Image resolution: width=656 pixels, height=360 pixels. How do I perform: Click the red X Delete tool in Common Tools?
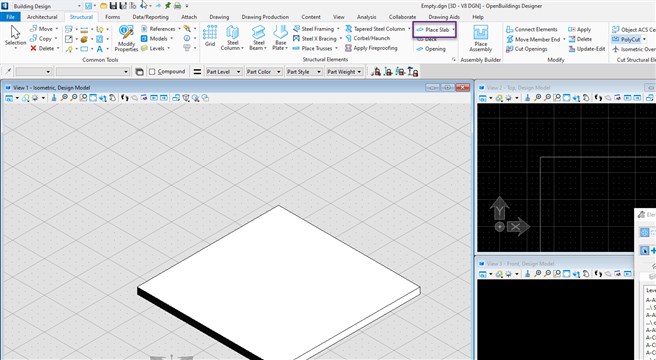click(42, 48)
